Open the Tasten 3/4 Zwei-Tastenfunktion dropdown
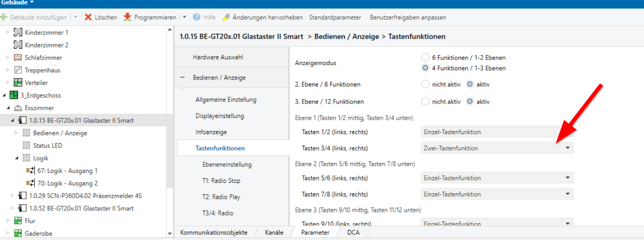 (497, 148)
